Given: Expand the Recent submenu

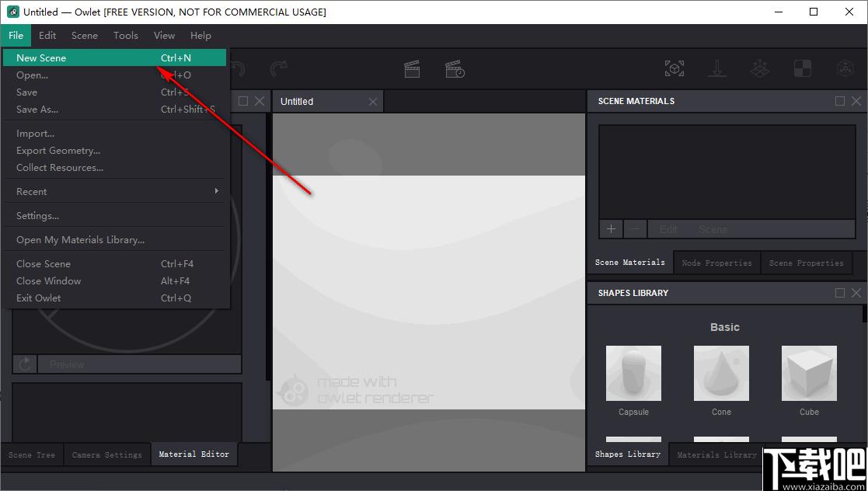Looking at the screenshot, I should pyautogui.click(x=117, y=192).
